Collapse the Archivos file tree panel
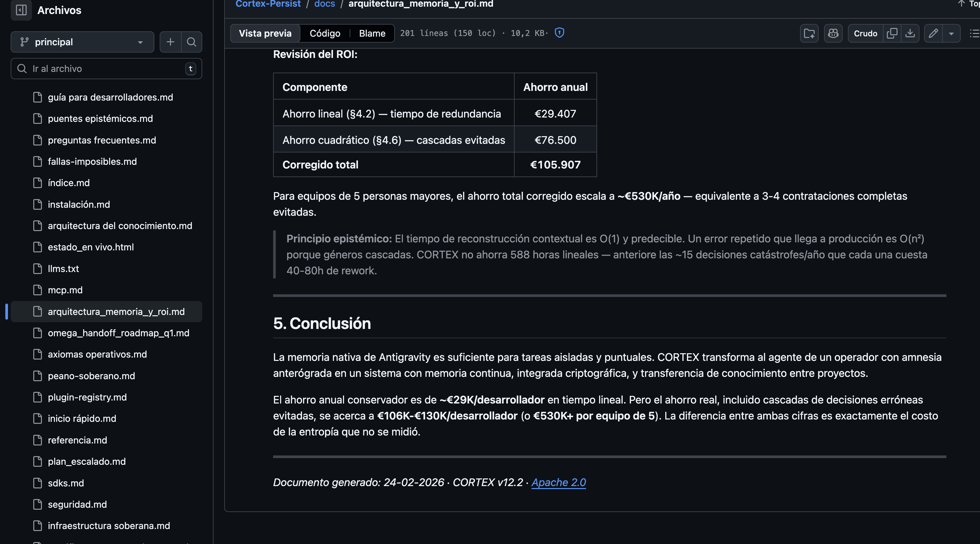This screenshot has width=980, height=544. pyautogui.click(x=21, y=10)
